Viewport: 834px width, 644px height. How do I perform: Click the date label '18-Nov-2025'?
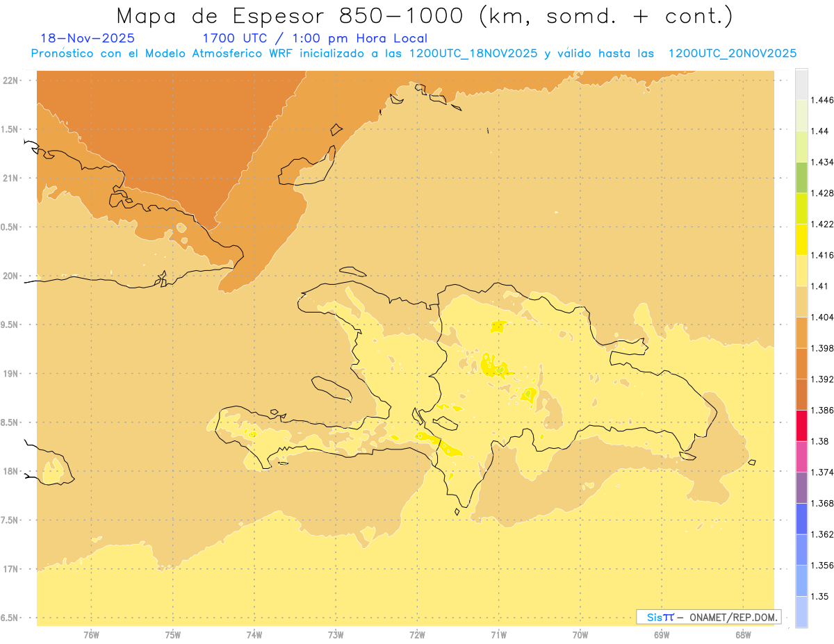(x=88, y=38)
